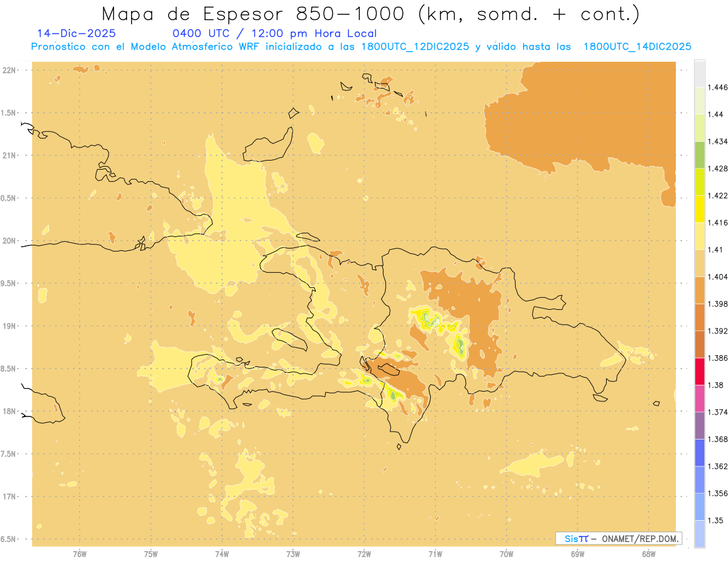Click the colorbar value 1.44

[716, 114]
